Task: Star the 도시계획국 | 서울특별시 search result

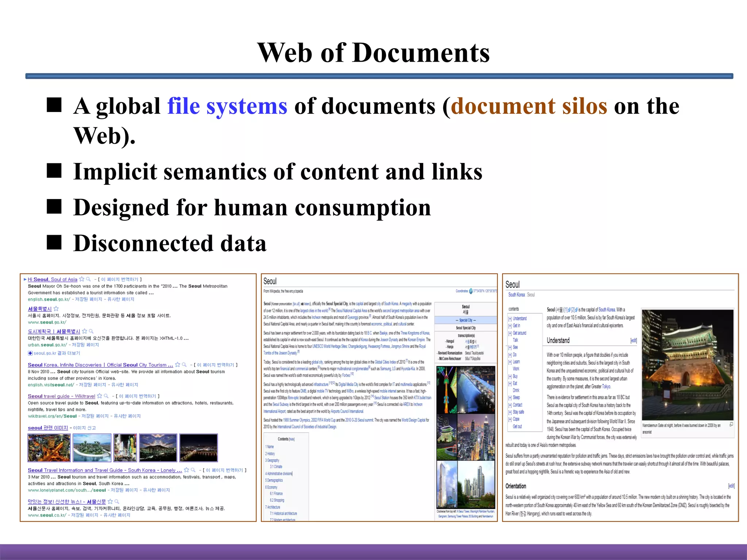Action: pyautogui.click(x=85, y=331)
